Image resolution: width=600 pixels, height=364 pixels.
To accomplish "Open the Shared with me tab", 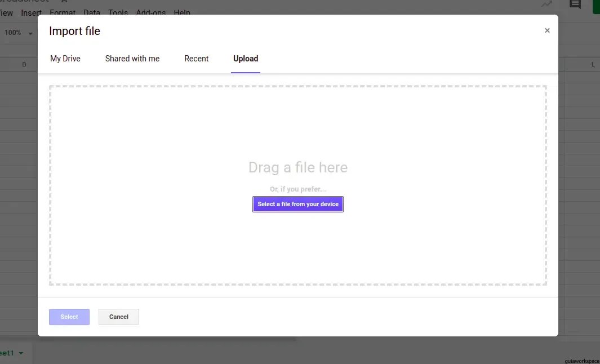I will (x=132, y=59).
